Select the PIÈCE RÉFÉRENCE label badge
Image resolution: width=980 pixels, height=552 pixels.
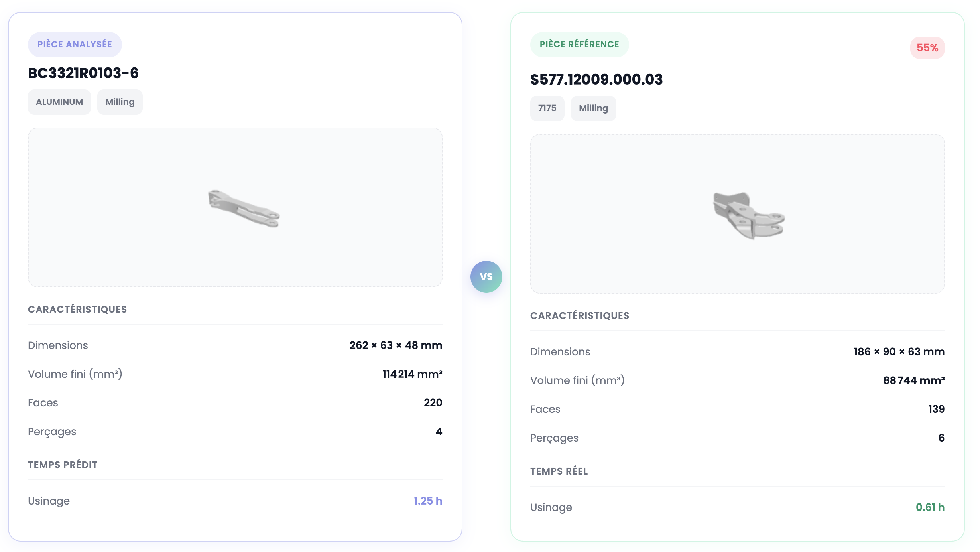click(579, 44)
